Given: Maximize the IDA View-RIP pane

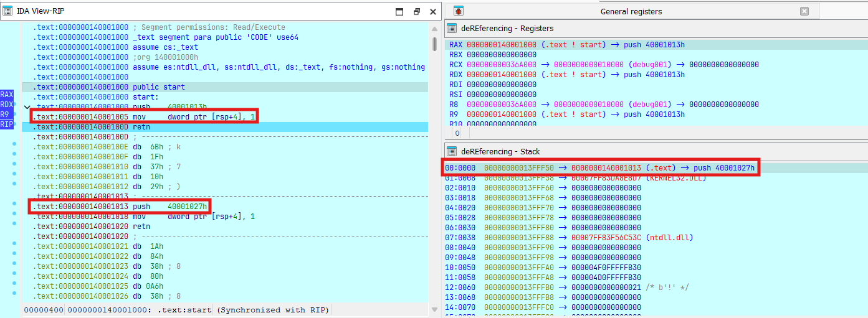Looking at the screenshot, I should tap(400, 11).
